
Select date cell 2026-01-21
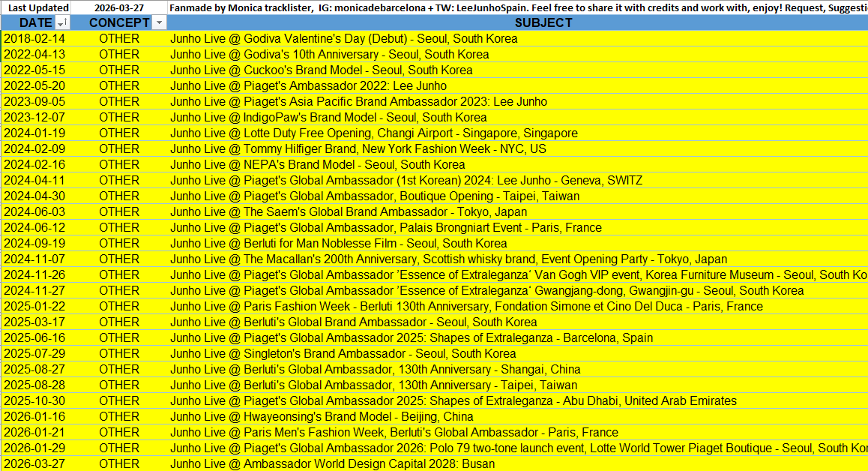pyautogui.click(x=36, y=433)
